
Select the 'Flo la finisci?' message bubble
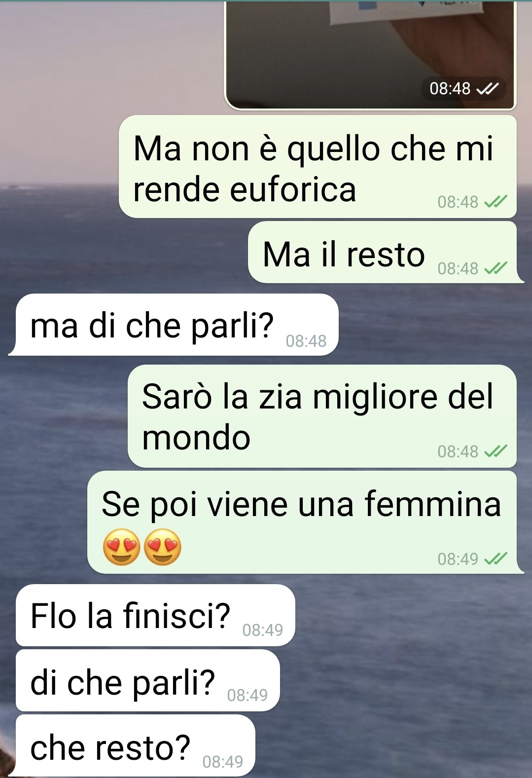coord(155,615)
